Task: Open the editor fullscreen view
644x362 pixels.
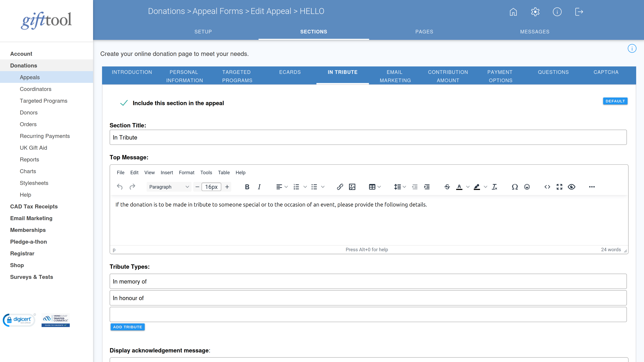Action: [x=559, y=187]
